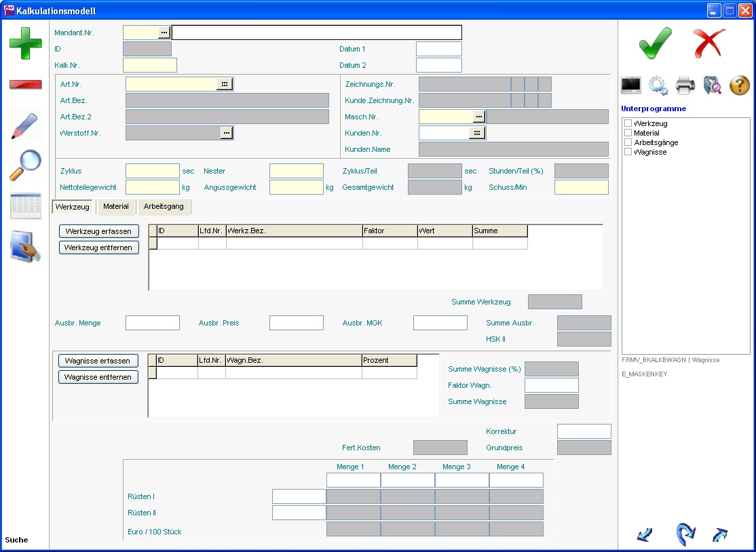
Task: Click the green plus add-record icon
Action: 25,44
